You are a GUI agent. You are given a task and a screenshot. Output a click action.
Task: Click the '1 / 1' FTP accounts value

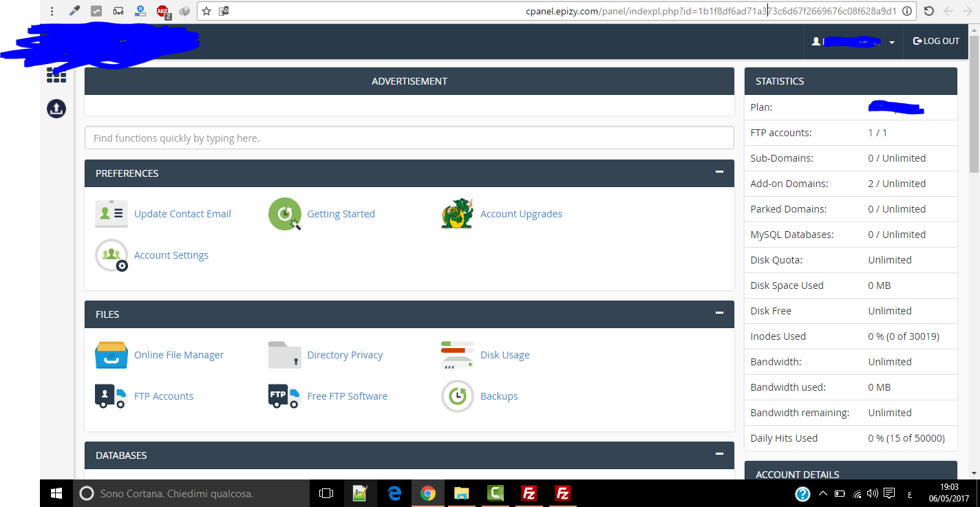click(x=877, y=133)
